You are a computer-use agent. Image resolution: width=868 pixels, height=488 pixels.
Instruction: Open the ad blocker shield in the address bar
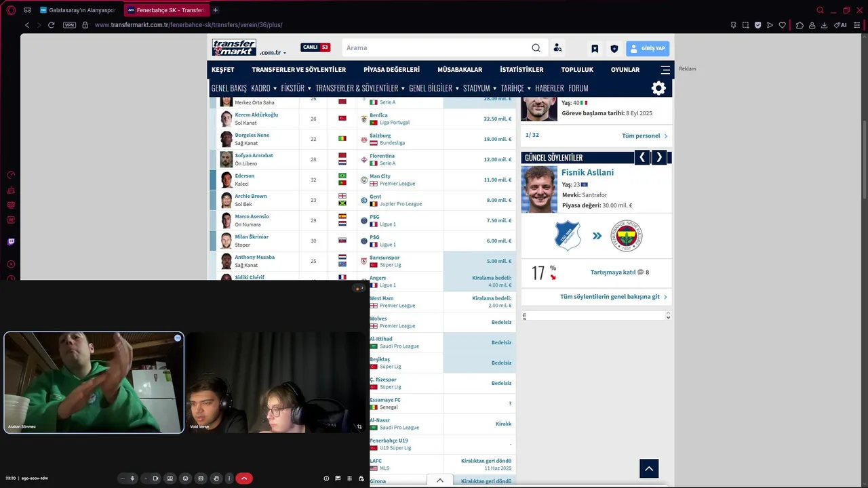[757, 25]
